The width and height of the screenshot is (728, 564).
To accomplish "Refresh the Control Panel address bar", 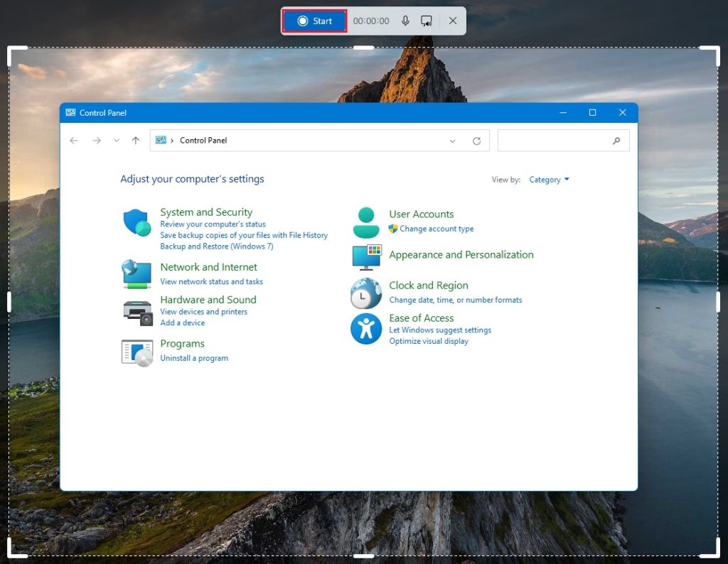I will click(477, 141).
